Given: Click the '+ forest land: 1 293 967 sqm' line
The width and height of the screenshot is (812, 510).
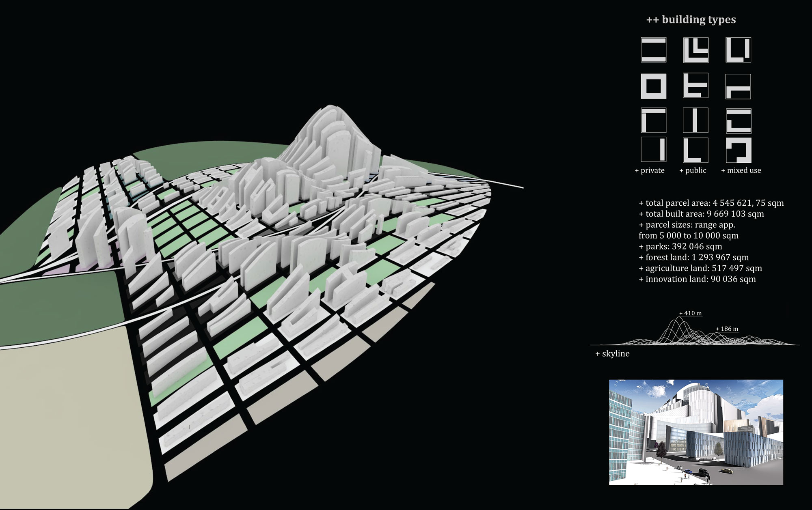Looking at the screenshot, I should click(x=693, y=257).
